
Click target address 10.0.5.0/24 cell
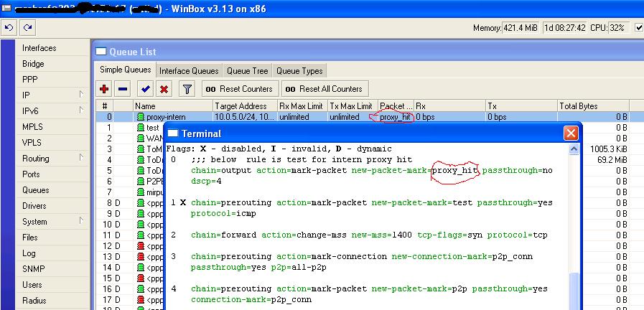pos(246,117)
